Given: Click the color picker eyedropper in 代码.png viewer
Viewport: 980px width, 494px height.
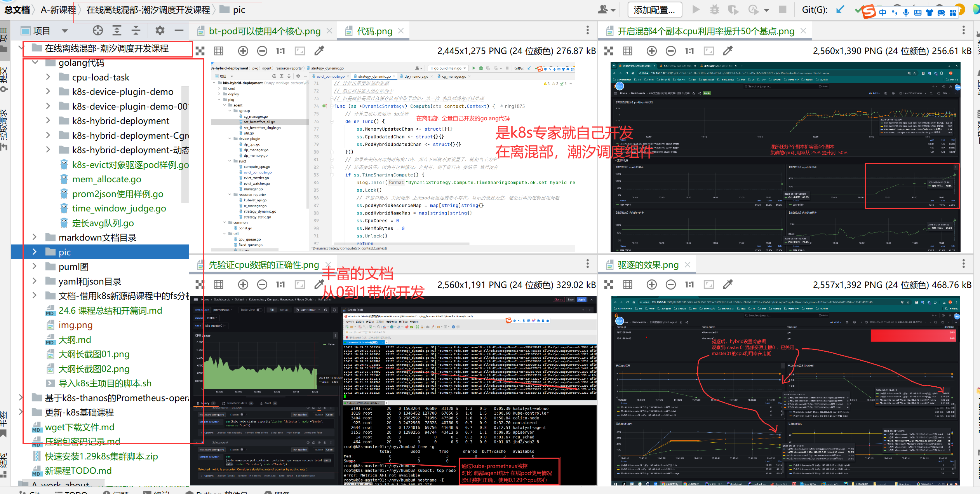Looking at the screenshot, I should coord(319,51).
